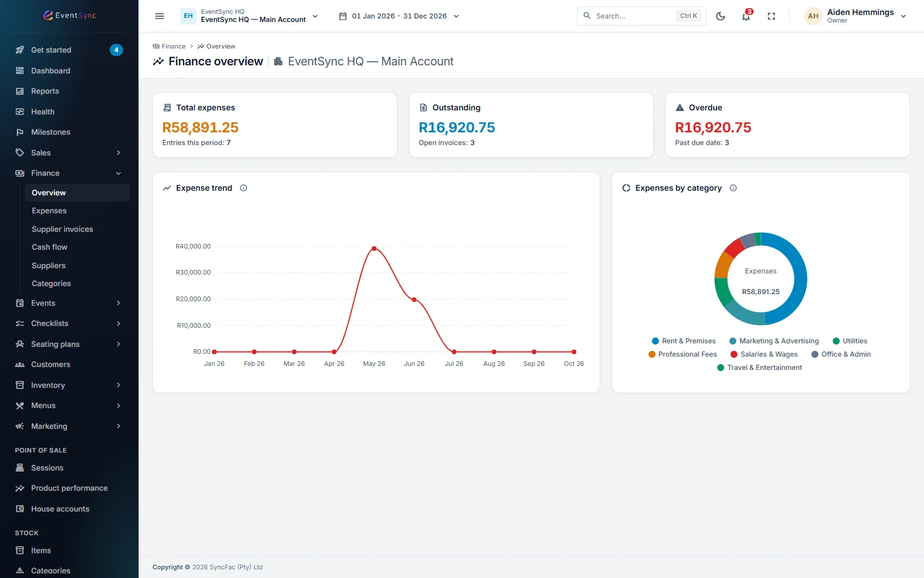This screenshot has height=578, width=924.
Task: Click the Total expenses card
Action: (275, 125)
